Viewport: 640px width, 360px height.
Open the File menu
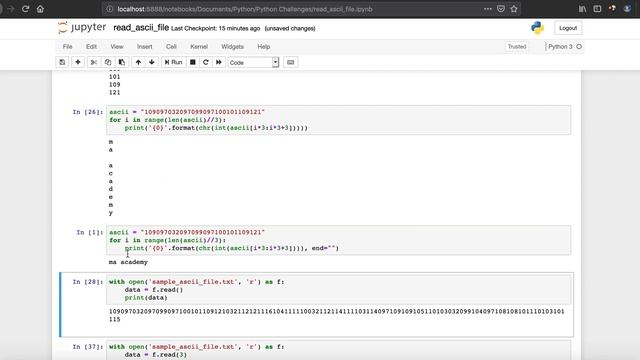click(68, 47)
